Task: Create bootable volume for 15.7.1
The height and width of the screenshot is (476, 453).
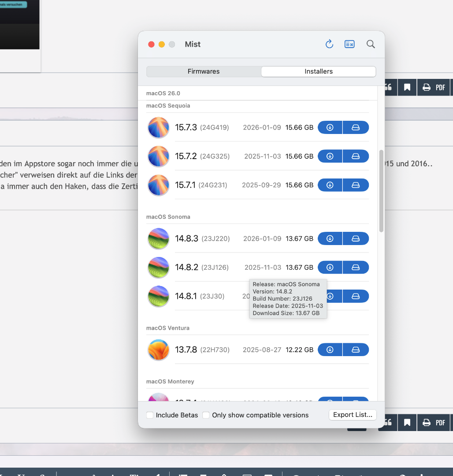Action: [x=356, y=185]
